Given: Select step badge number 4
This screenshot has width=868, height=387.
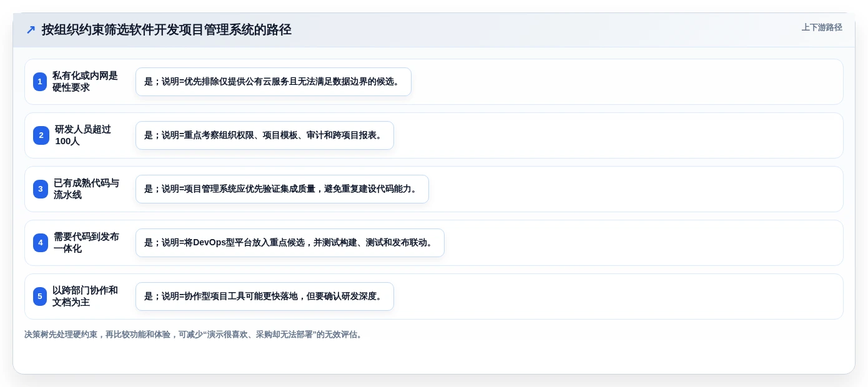Looking at the screenshot, I should click(x=41, y=243).
